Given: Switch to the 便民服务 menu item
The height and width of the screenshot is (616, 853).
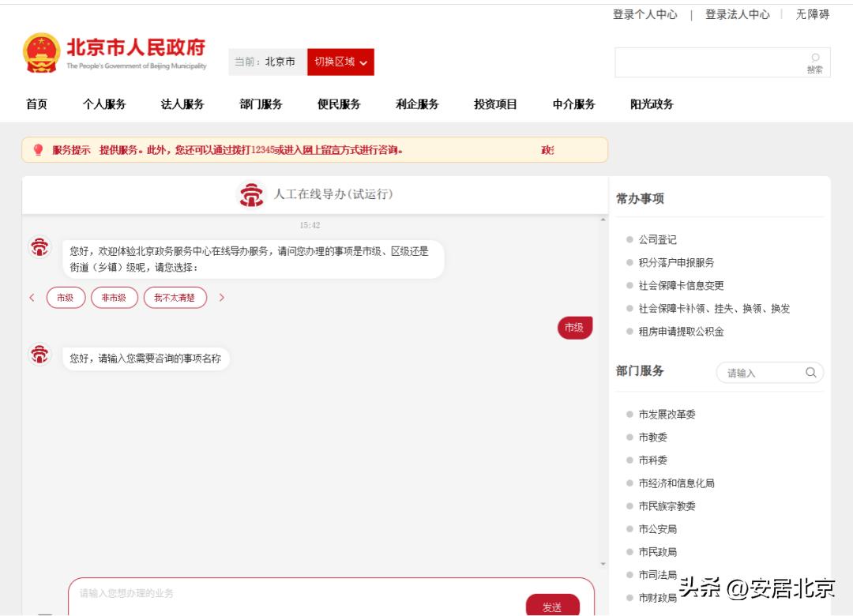Looking at the screenshot, I should 338,103.
